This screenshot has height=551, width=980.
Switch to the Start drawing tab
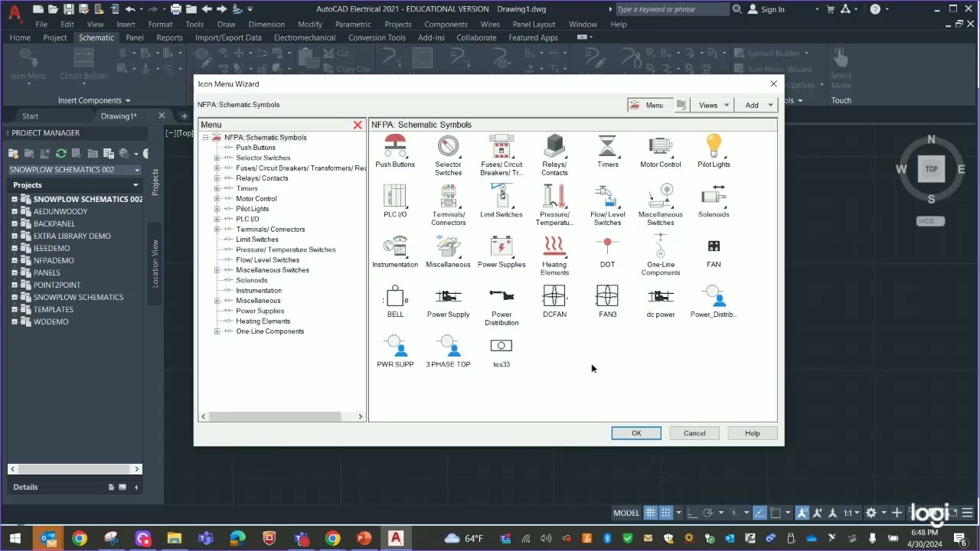tap(31, 116)
